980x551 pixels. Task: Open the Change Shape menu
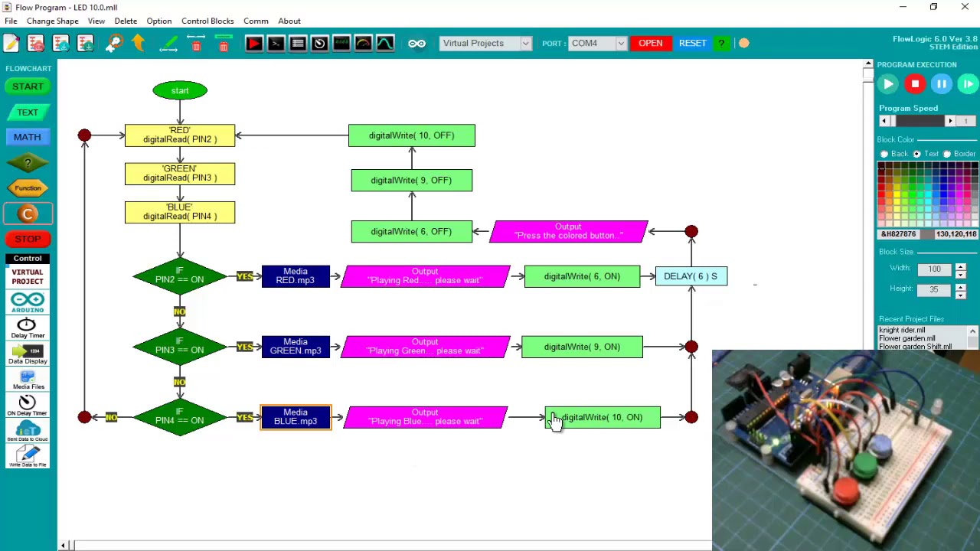pyautogui.click(x=52, y=21)
